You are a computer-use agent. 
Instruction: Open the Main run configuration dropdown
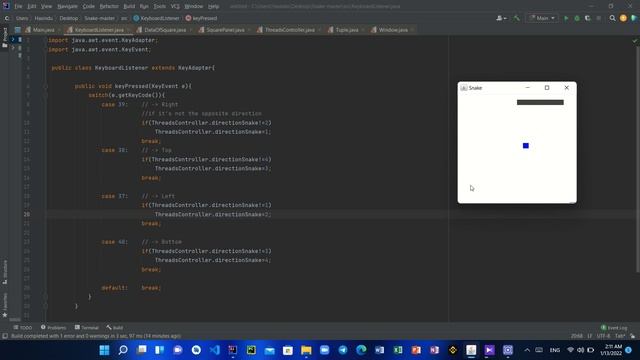point(542,18)
